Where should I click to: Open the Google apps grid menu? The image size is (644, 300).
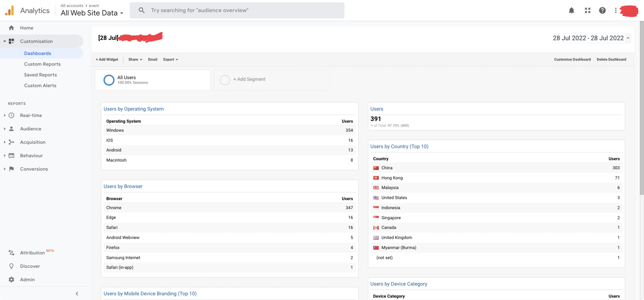coord(587,11)
